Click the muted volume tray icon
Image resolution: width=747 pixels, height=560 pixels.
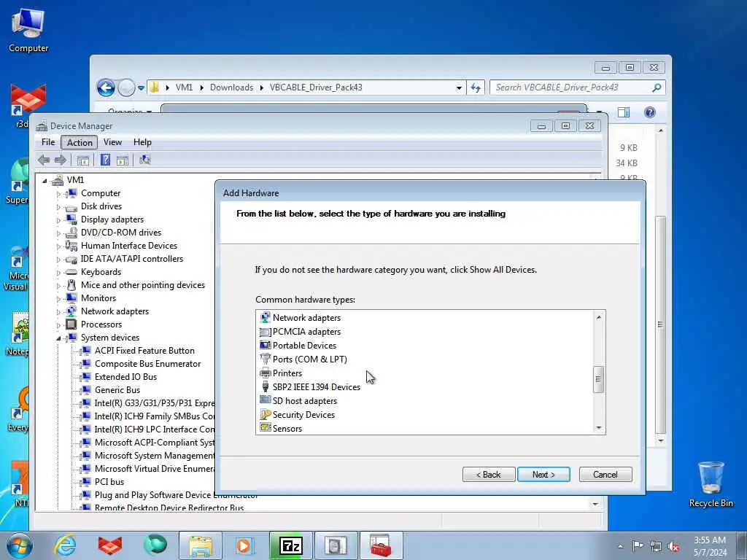pos(673,546)
